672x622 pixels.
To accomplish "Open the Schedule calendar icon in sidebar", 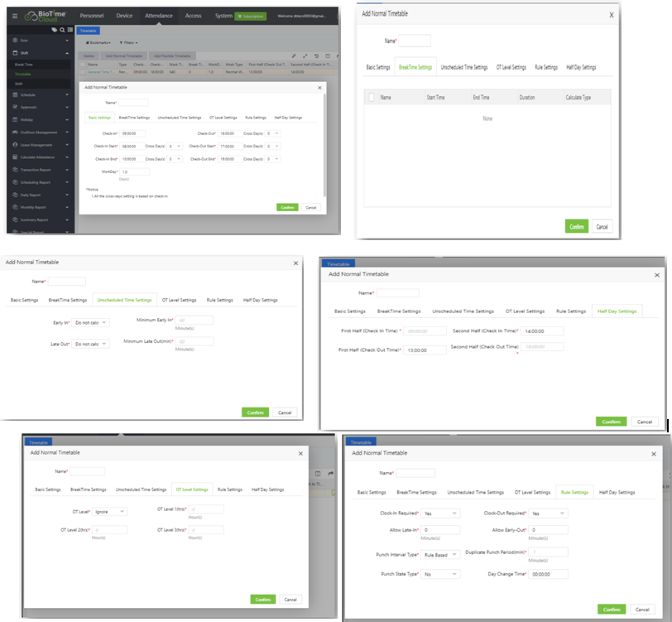I will click(x=15, y=95).
